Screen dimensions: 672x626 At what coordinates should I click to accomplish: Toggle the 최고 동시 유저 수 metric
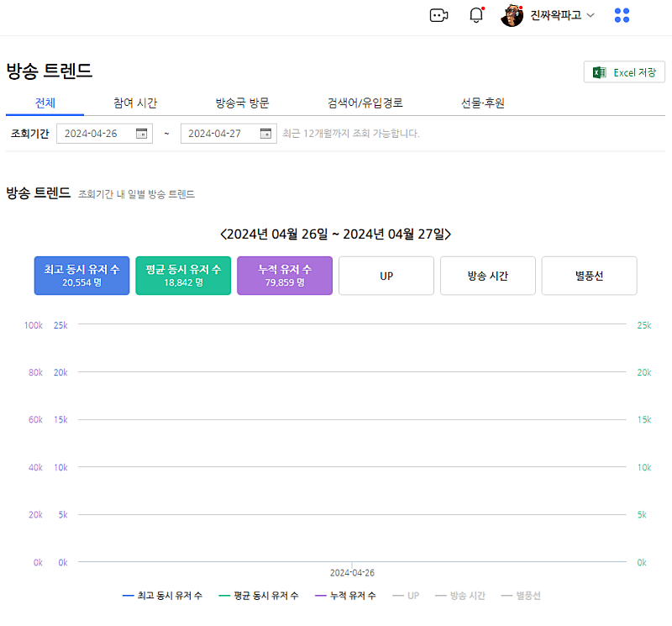81,276
